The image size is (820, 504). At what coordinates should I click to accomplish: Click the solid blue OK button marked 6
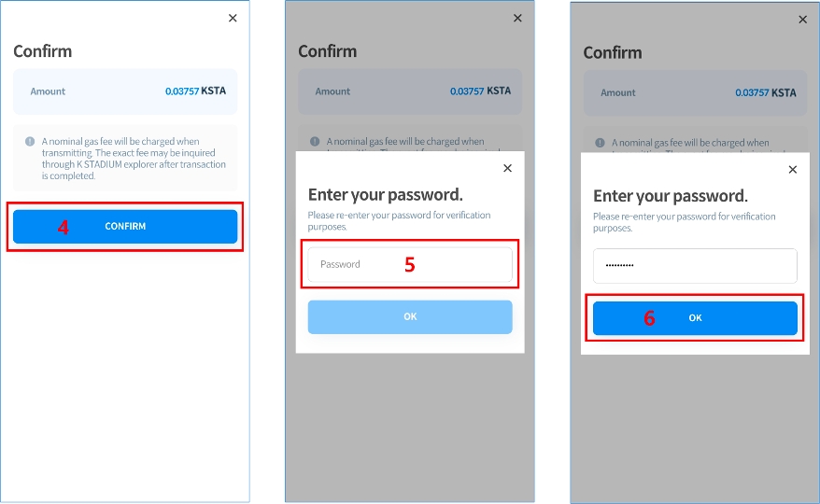point(695,318)
